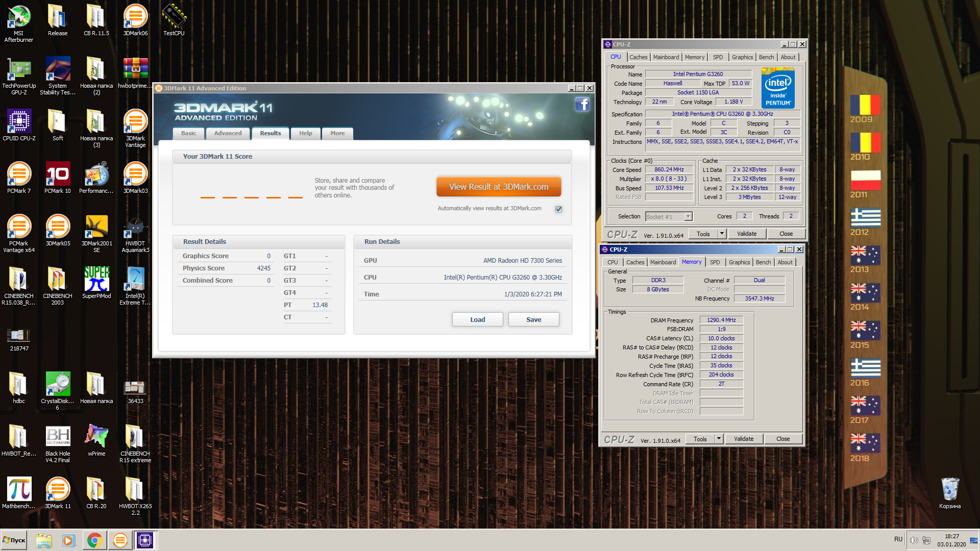Open the More tab in 3DMark 11
Image resolution: width=980 pixels, height=551 pixels.
click(x=337, y=133)
